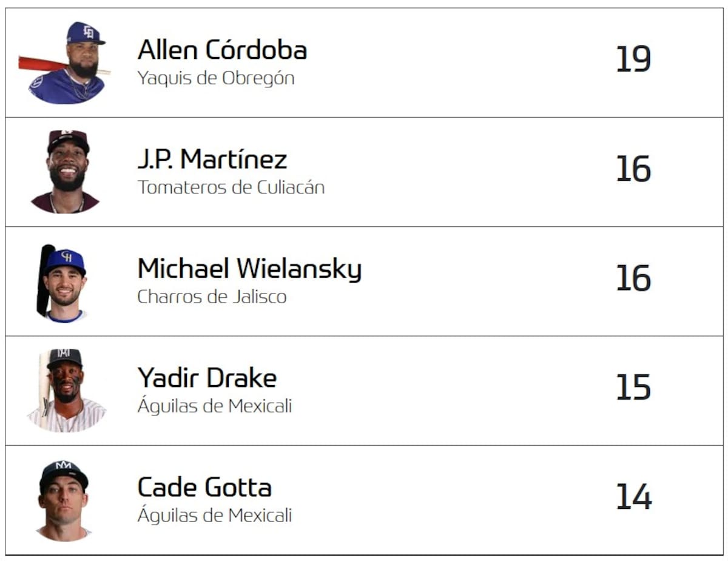Click Yadir Drake's player headshot
The height and width of the screenshot is (561, 728).
tap(66, 391)
